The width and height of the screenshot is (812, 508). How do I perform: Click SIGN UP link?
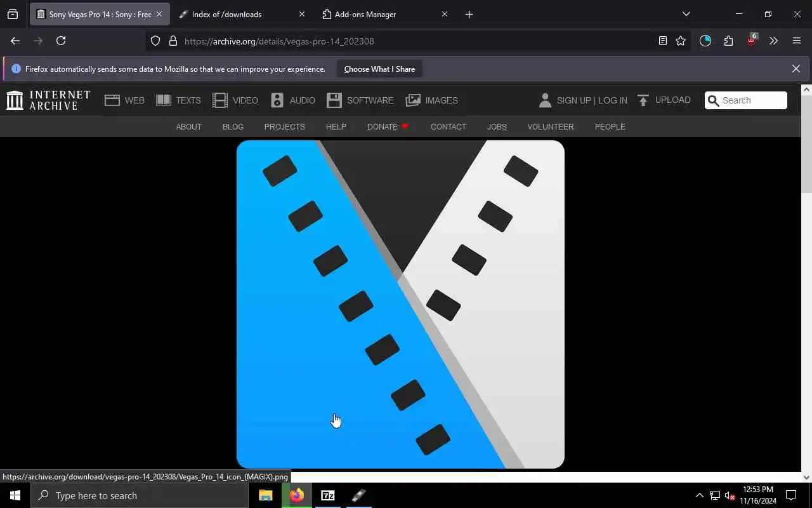click(x=573, y=100)
